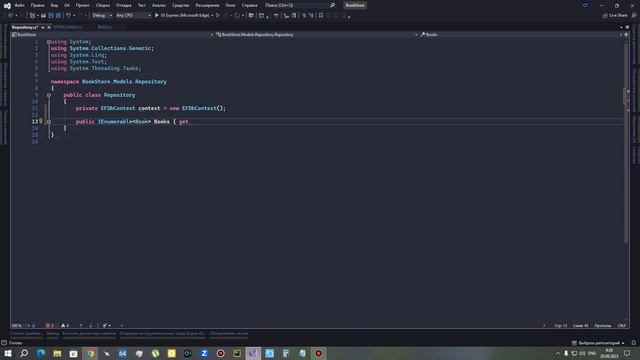Start IIS Express (Microsoft Edge) run button
The height and width of the screenshot is (360, 640).
point(182,16)
